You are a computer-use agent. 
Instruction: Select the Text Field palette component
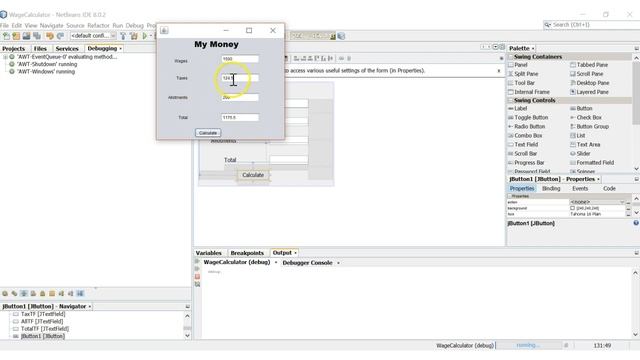point(523,144)
